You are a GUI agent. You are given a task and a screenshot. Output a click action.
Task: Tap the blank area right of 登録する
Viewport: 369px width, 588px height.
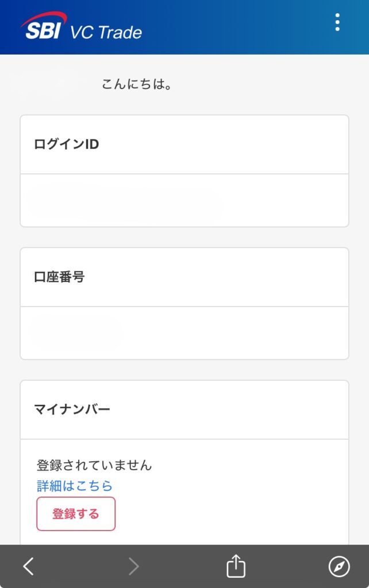[230, 513]
